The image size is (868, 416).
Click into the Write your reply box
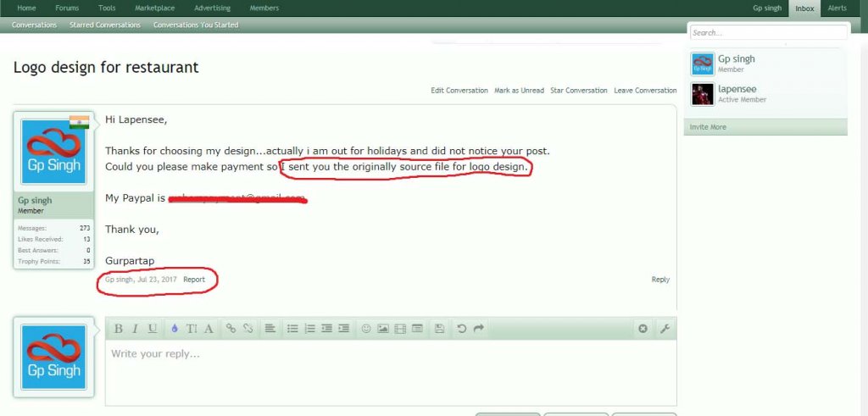click(391, 372)
